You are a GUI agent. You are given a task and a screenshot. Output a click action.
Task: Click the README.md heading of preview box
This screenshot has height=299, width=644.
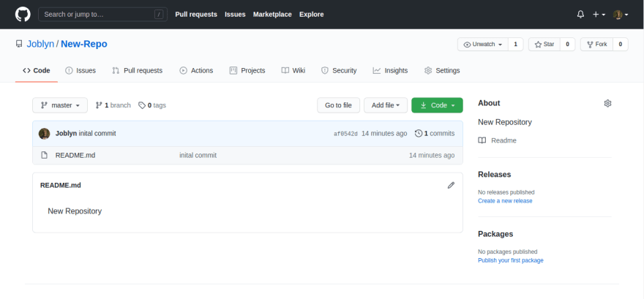point(61,186)
